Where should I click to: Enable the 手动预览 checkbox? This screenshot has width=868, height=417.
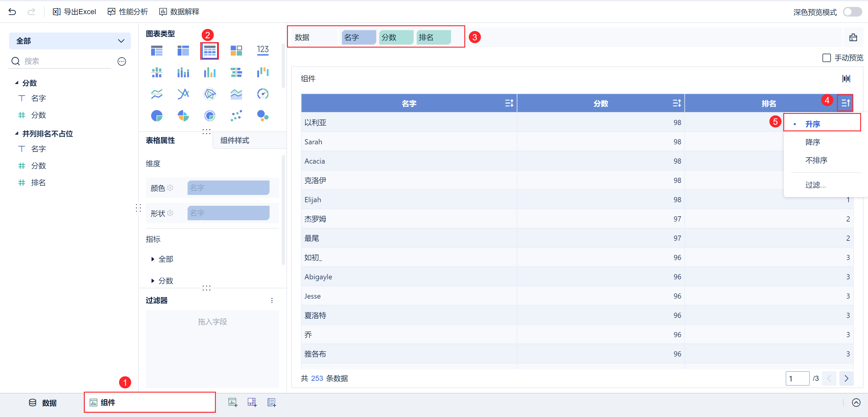826,58
